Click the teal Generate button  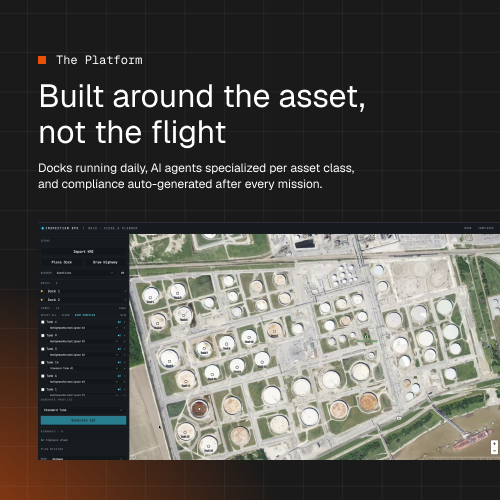83,420
